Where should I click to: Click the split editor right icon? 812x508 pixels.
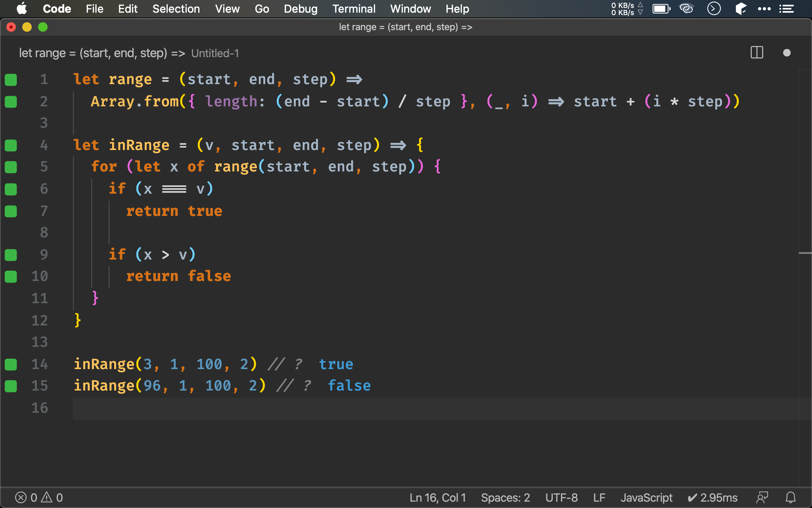point(756,53)
